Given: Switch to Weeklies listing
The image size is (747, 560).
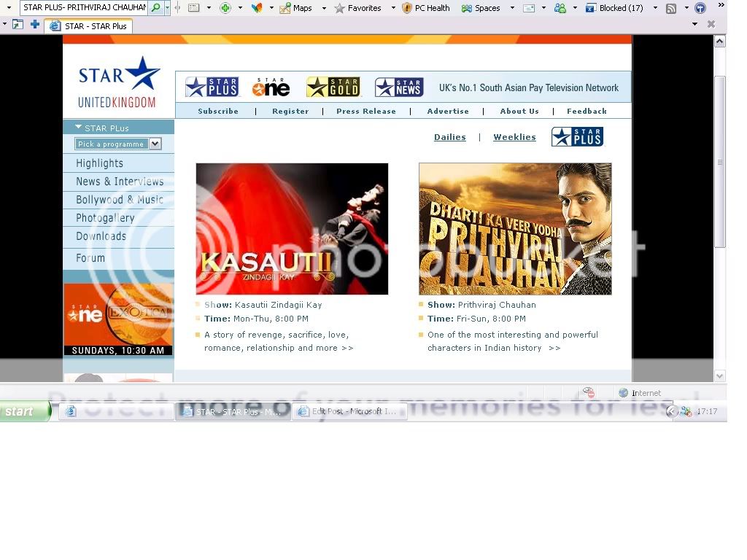Looking at the screenshot, I should coord(514,137).
